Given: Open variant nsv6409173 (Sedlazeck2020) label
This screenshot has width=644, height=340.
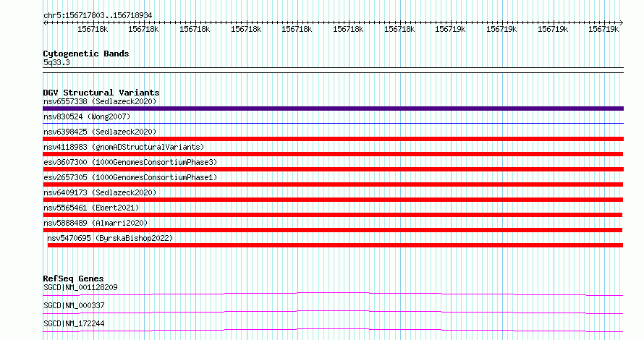Looking at the screenshot, I should point(100,192).
